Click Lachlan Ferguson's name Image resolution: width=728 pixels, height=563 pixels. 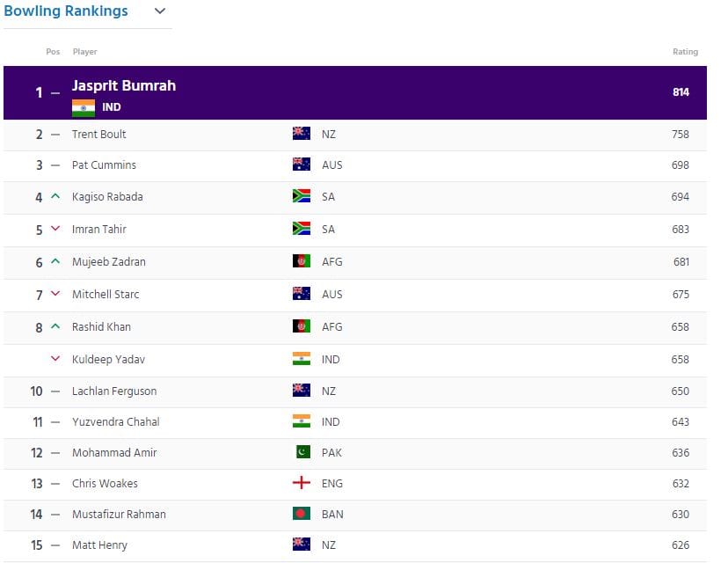114,391
